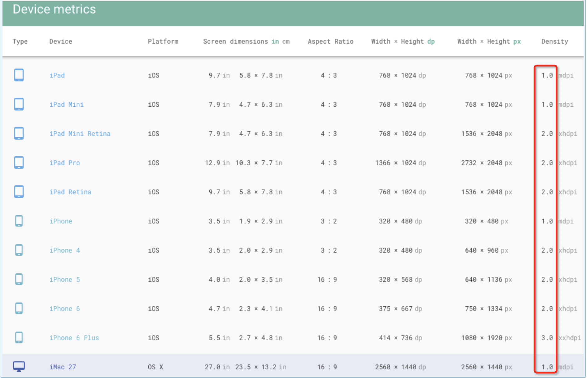Sort by the Device column header
The height and width of the screenshot is (380, 588).
click(61, 41)
